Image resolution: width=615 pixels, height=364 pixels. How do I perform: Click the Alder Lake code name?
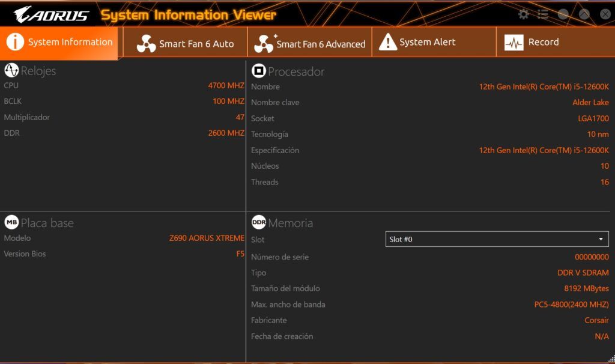point(590,102)
